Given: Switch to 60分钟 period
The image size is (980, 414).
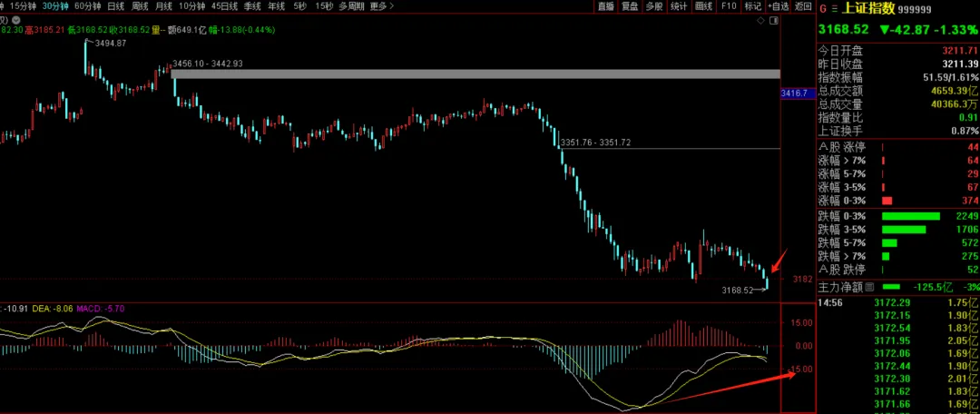Looking at the screenshot, I should click(x=87, y=6).
